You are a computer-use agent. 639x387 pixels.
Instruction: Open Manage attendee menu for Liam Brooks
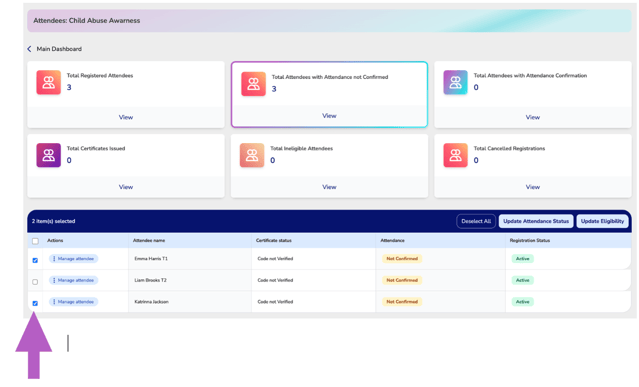73,280
